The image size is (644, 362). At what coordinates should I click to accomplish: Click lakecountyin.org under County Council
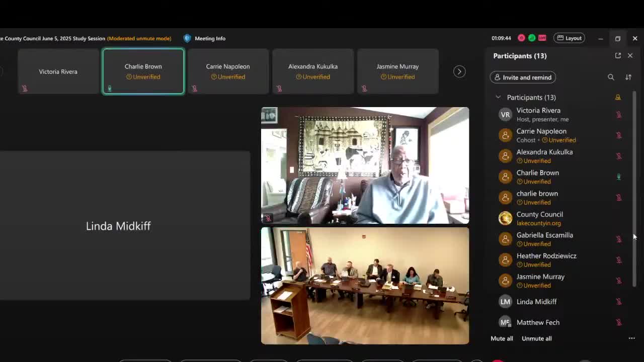coord(538,223)
